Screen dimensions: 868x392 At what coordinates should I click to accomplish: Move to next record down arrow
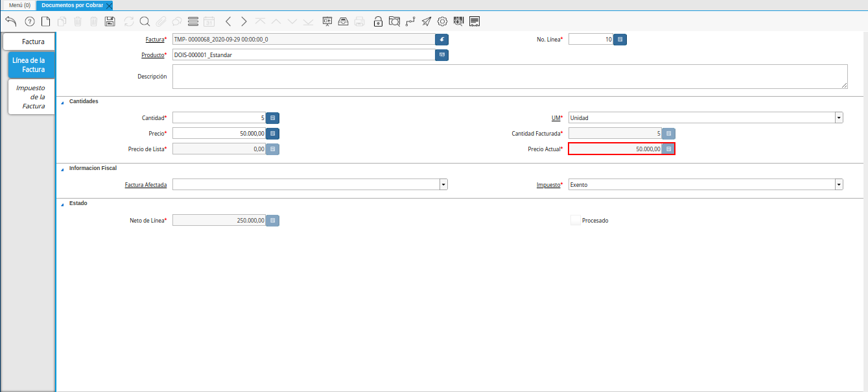click(x=292, y=21)
